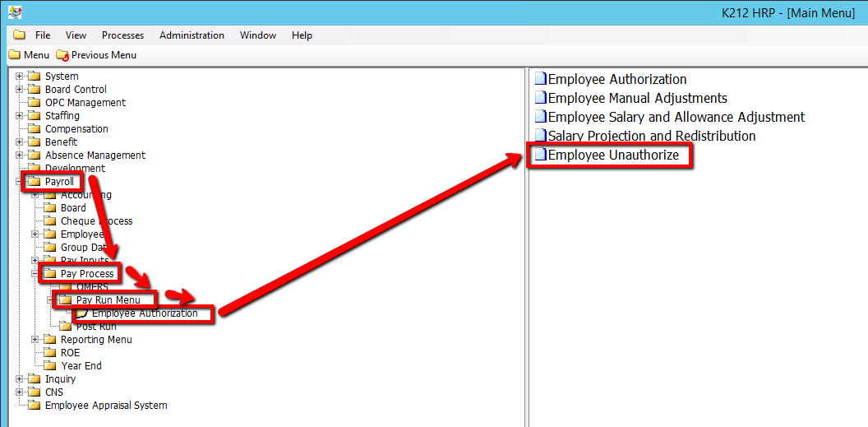The image size is (868, 427).
Task: Expand the Staffing tree node
Action: click(x=19, y=116)
